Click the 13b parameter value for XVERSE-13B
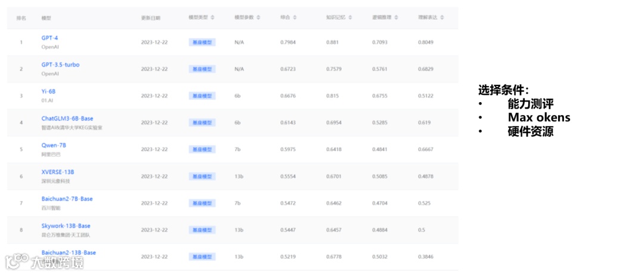Screen dimensions: 644x274 [239, 177]
